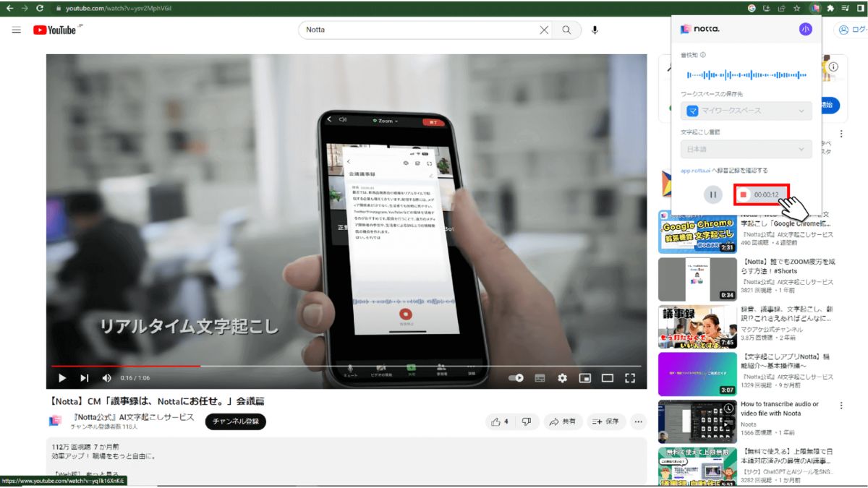Image resolution: width=868 pixels, height=488 pixels.
Task: Skip to next video
Action: (85, 377)
